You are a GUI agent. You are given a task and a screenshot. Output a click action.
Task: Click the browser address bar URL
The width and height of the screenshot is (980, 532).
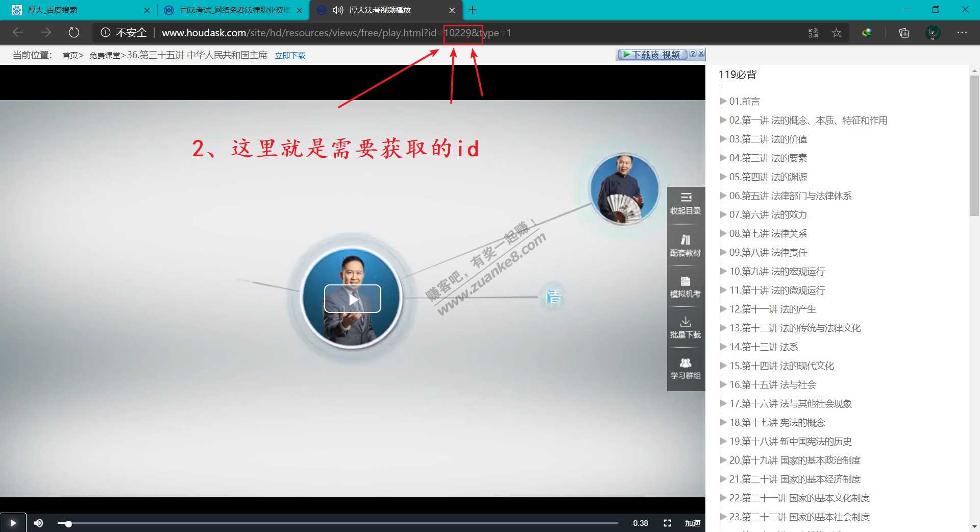336,33
